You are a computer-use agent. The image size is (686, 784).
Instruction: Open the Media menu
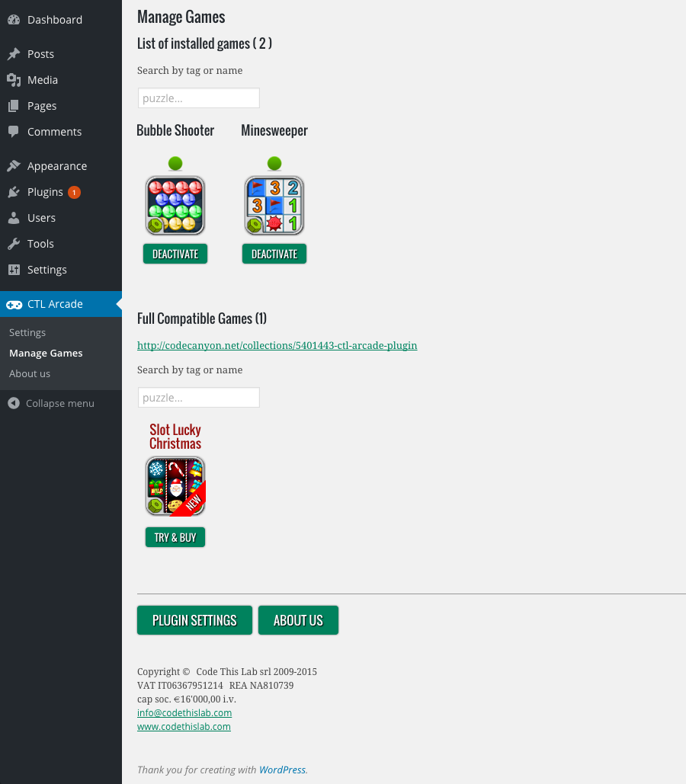click(61, 80)
